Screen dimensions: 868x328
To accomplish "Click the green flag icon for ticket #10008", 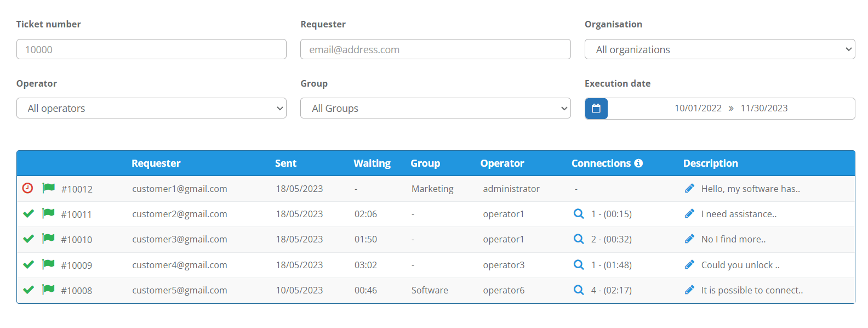I will pos(48,290).
